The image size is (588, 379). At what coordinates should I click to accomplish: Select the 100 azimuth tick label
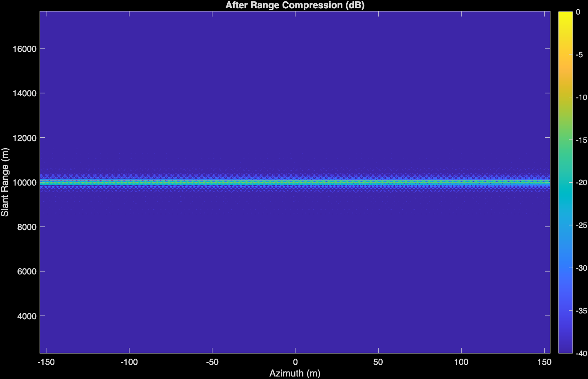click(x=461, y=362)
